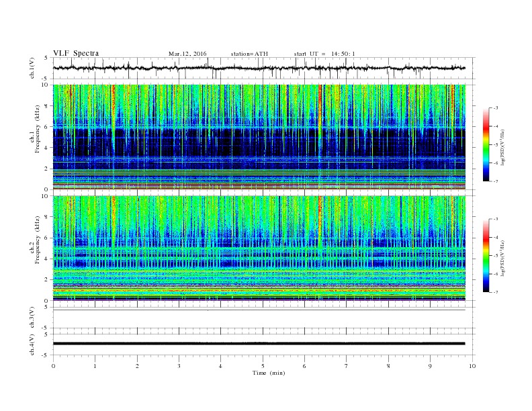Click the ch.1 spectrogram panel
The width and height of the screenshot is (532, 411).
tap(259, 136)
